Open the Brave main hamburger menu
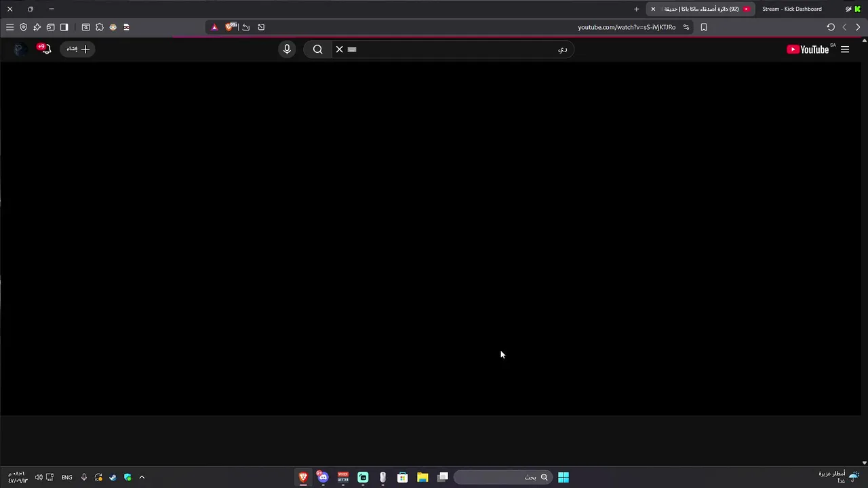The height and width of the screenshot is (488, 868). (x=9, y=27)
